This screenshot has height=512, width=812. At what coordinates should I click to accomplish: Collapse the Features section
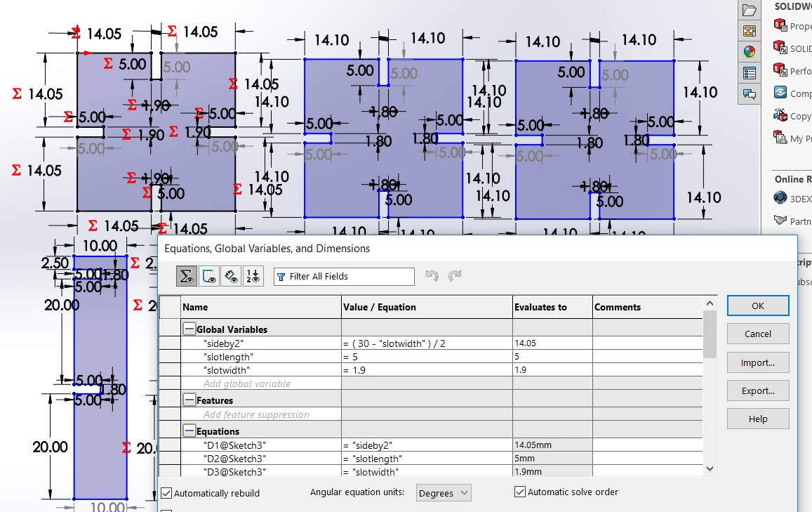click(189, 400)
